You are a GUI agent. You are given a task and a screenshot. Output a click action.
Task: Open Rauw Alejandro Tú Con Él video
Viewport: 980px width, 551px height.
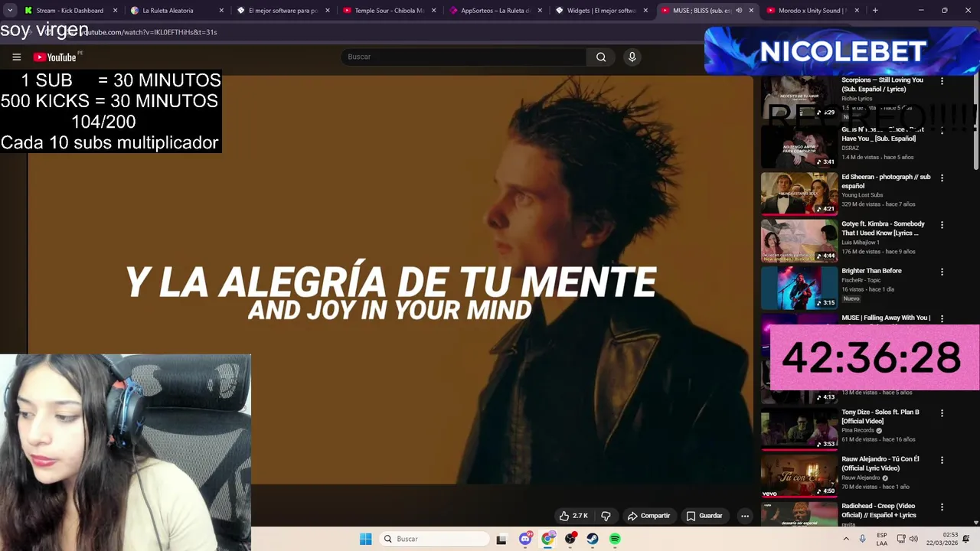tap(880, 464)
